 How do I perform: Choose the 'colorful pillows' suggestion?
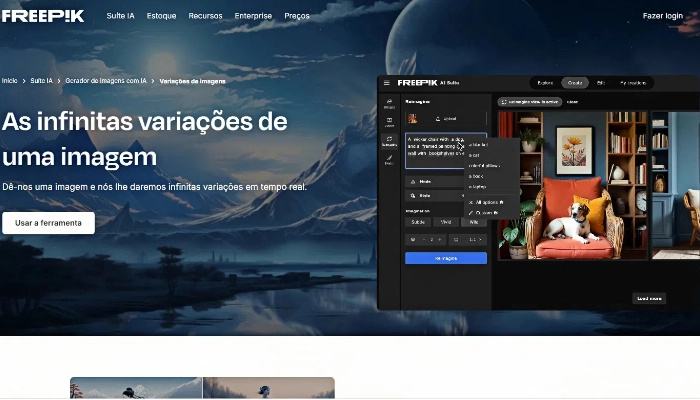pyautogui.click(x=484, y=166)
